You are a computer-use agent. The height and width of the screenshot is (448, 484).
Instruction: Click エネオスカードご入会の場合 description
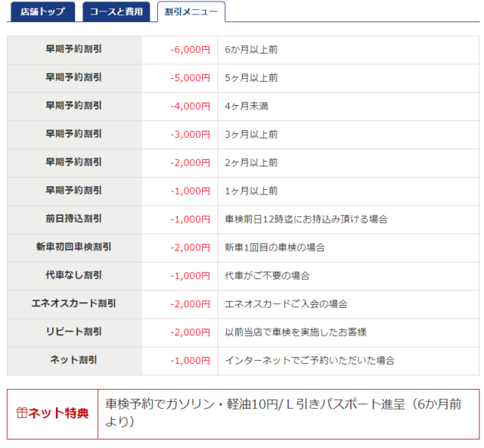pyautogui.click(x=286, y=304)
